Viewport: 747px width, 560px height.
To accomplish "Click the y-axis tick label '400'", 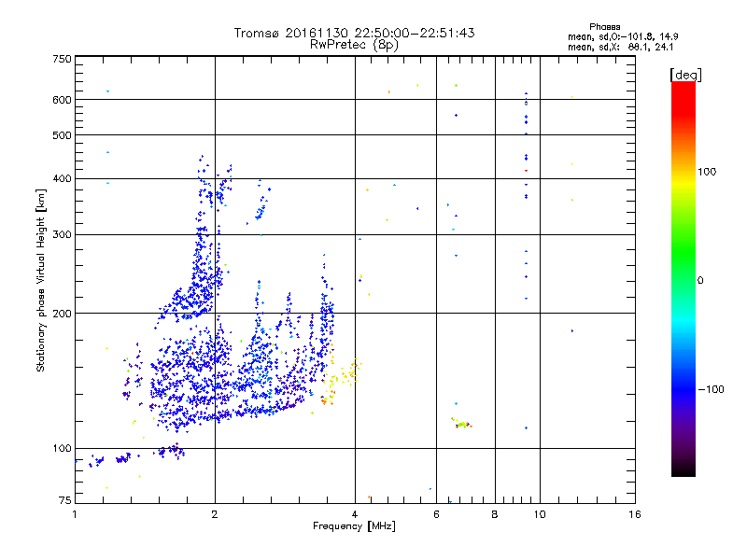I will [62, 179].
